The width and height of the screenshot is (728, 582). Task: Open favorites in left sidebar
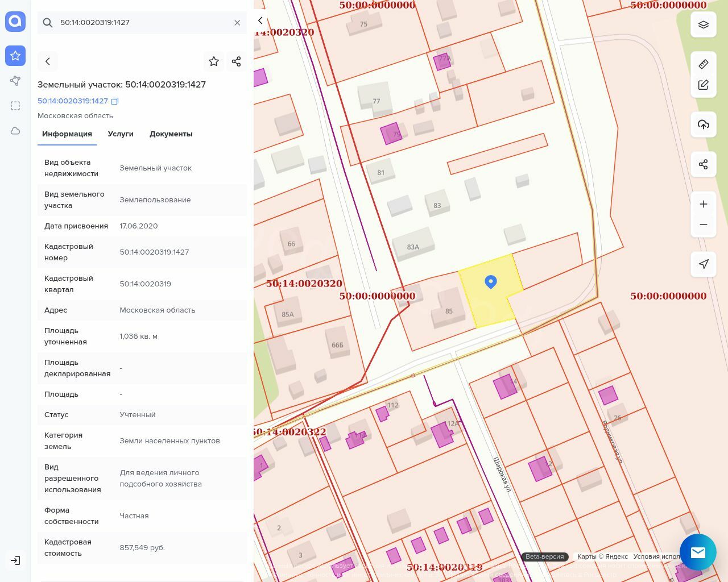tap(15, 56)
